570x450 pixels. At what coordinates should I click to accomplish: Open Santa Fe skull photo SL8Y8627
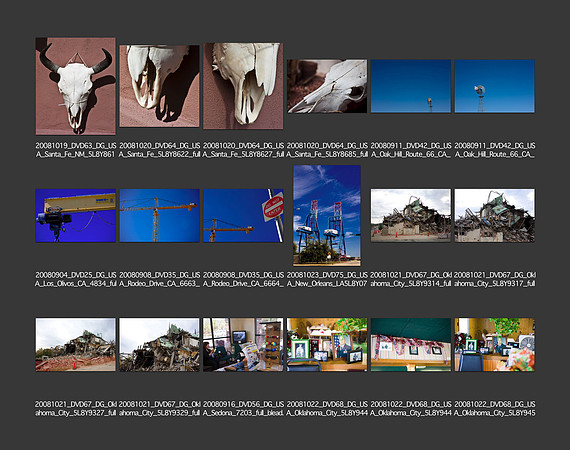[243, 86]
